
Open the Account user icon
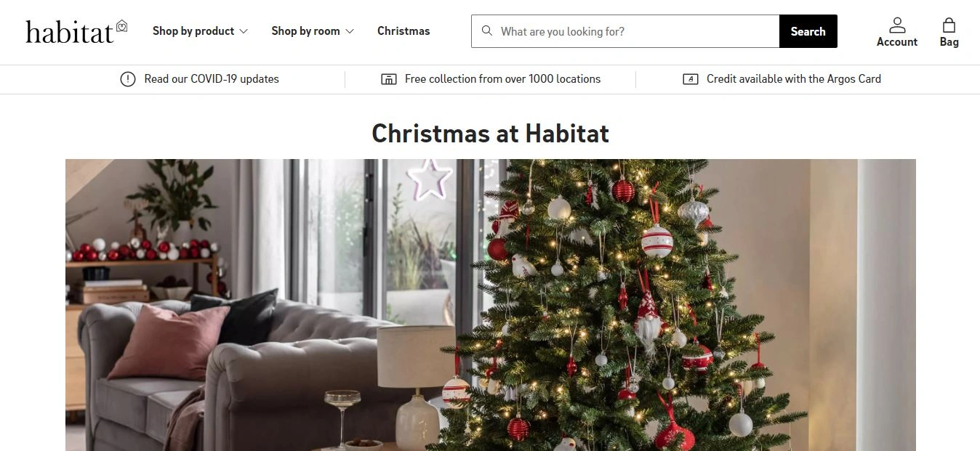point(897,25)
